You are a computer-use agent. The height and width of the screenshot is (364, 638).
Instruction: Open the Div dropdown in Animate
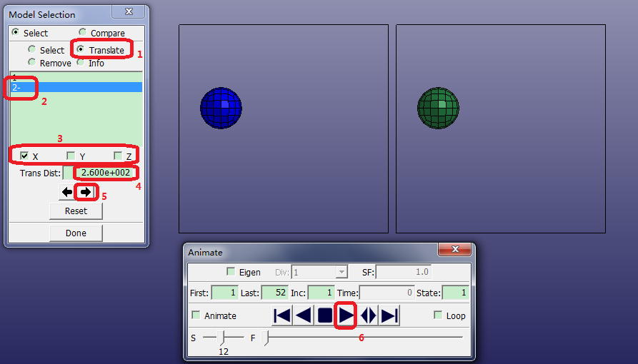342,272
